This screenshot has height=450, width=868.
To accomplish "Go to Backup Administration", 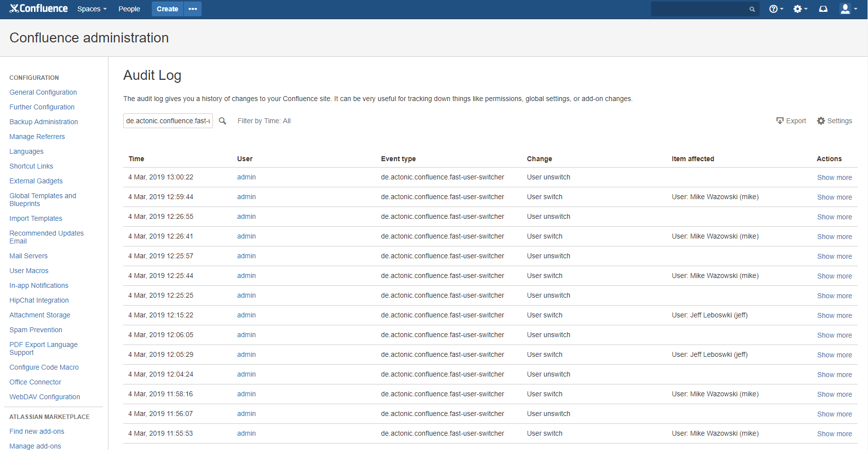I will click(x=43, y=122).
